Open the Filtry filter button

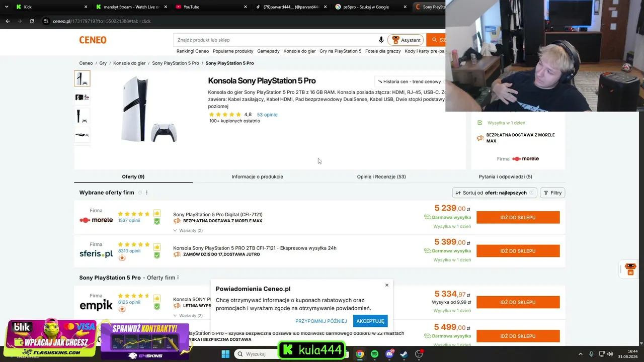552,193
